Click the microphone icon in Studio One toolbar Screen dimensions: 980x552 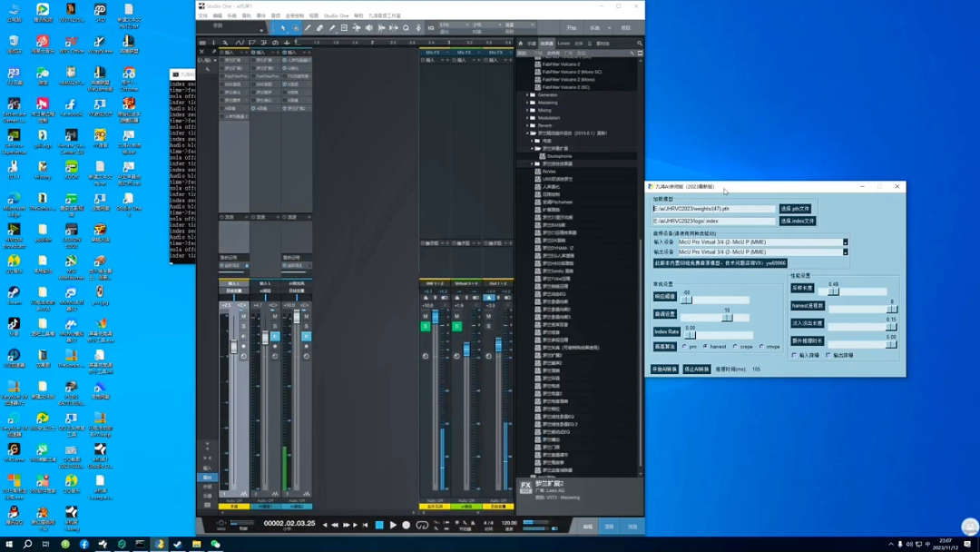point(418,27)
